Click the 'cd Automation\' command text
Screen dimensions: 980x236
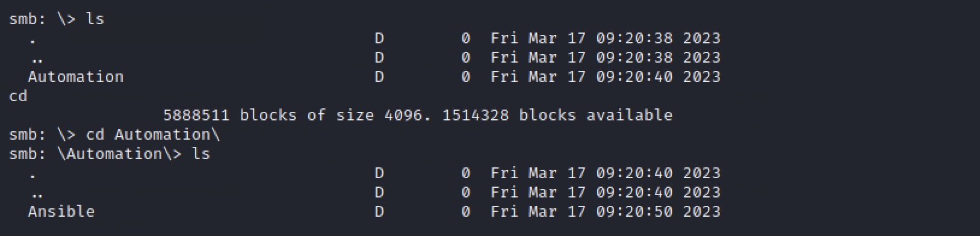pos(153,134)
